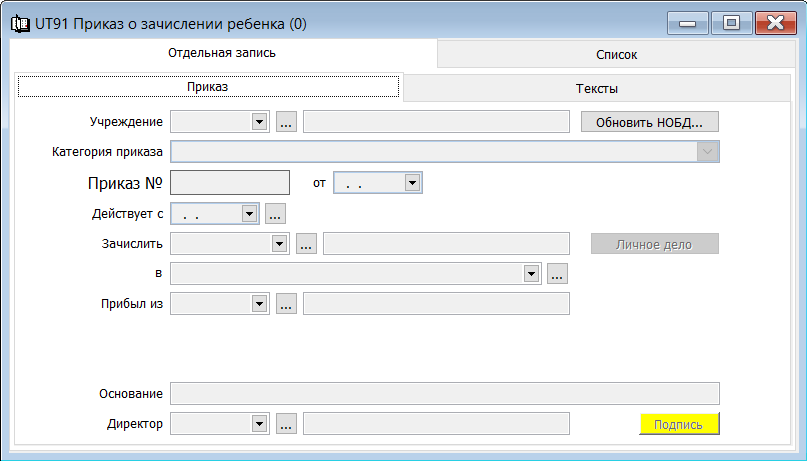Viewport: 807px width, 461px height.
Task: Click ellipsis button after the 'в' field
Action: tap(557, 274)
